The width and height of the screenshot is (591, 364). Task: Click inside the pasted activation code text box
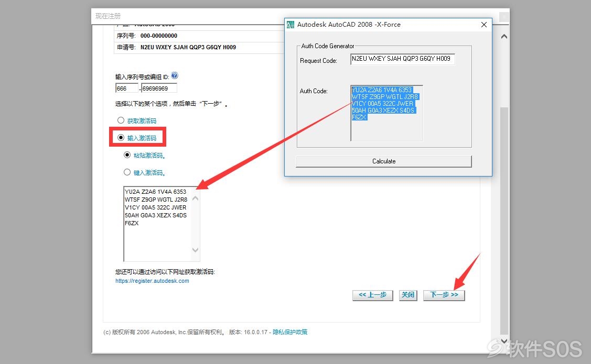[157, 224]
